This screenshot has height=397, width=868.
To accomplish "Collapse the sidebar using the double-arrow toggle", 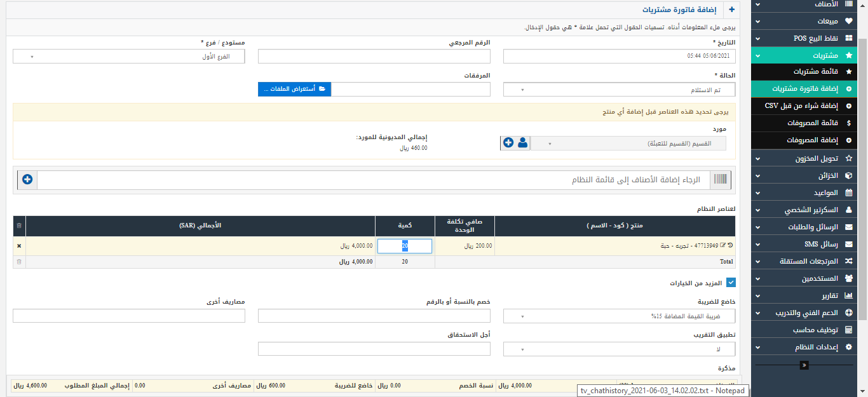I will point(804,365).
